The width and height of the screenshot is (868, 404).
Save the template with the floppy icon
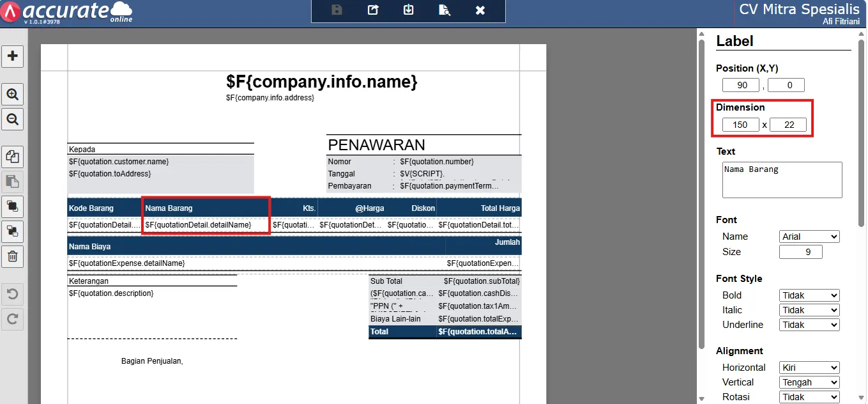pos(337,10)
